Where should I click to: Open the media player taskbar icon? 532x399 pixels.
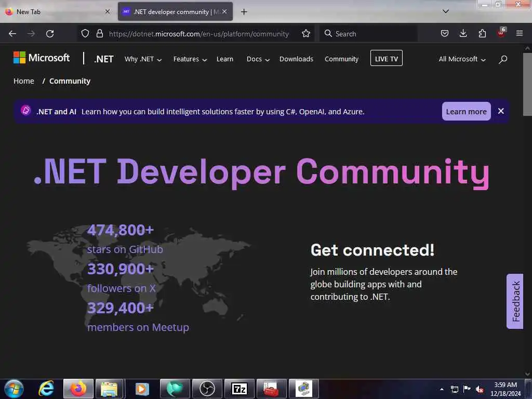[x=142, y=389]
